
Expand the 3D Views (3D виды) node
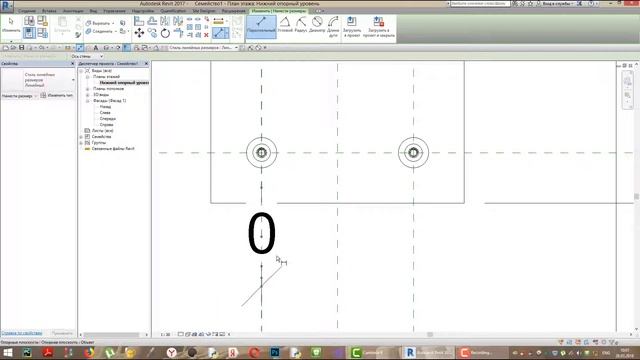click(x=87, y=95)
